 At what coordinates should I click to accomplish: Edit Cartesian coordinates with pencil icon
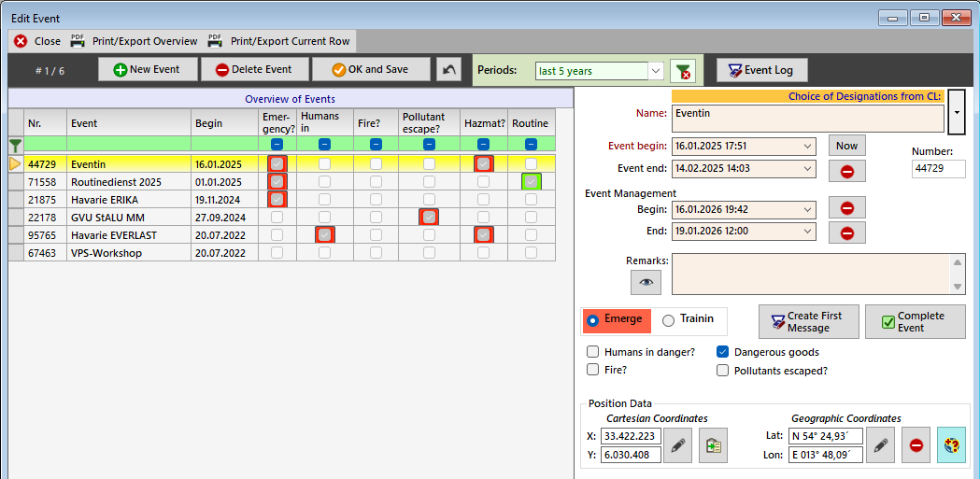(681, 445)
